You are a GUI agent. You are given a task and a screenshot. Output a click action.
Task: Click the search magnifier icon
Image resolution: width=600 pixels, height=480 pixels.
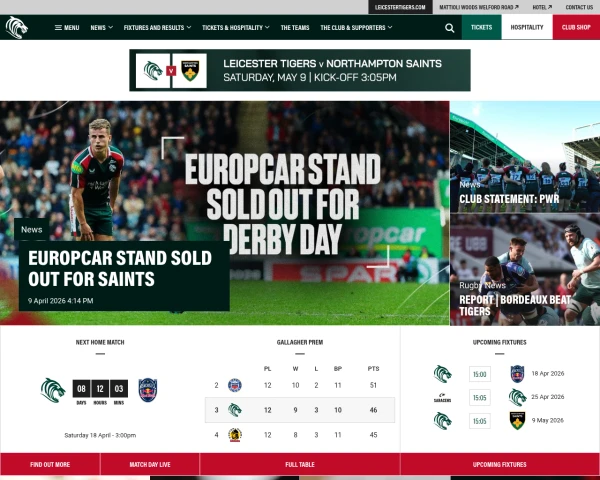pos(450,28)
